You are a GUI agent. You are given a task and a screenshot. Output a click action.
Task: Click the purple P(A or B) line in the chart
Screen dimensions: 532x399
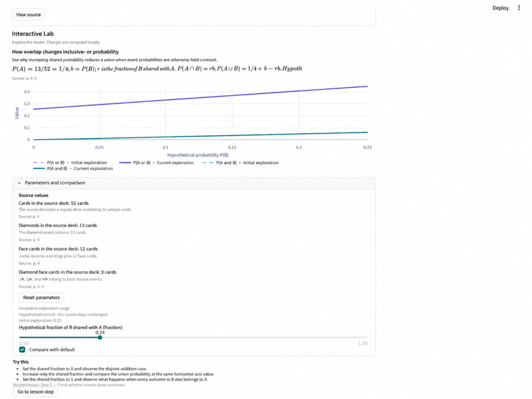coord(200,98)
